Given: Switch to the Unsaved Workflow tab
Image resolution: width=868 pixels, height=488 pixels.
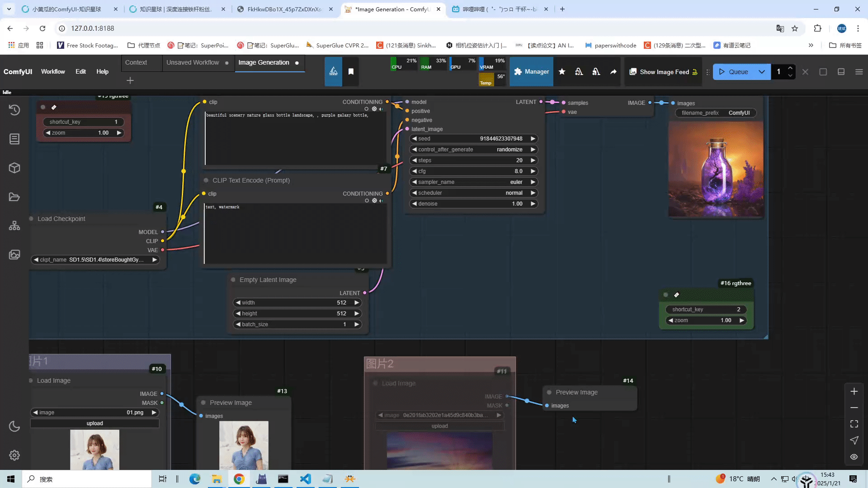Looking at the screenshot, I should click(x=193, y=62).
